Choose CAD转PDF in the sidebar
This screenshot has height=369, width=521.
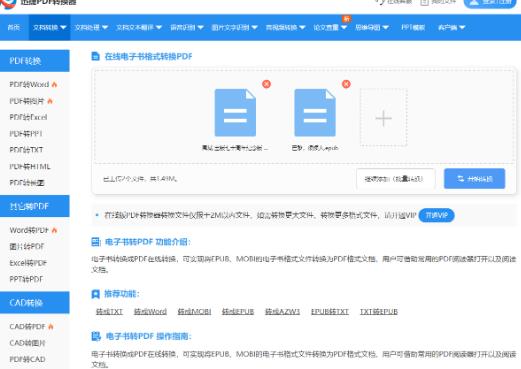tap(27, 327)
